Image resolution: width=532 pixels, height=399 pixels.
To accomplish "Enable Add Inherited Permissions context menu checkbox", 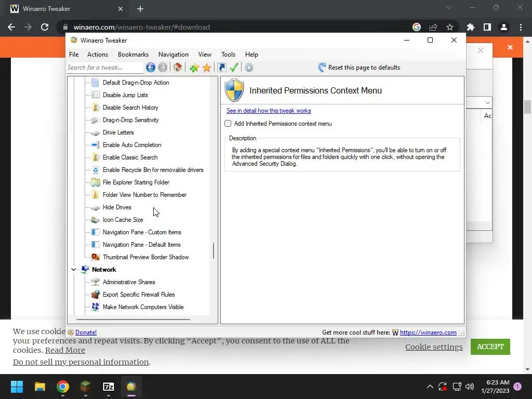I will [228, 124].
